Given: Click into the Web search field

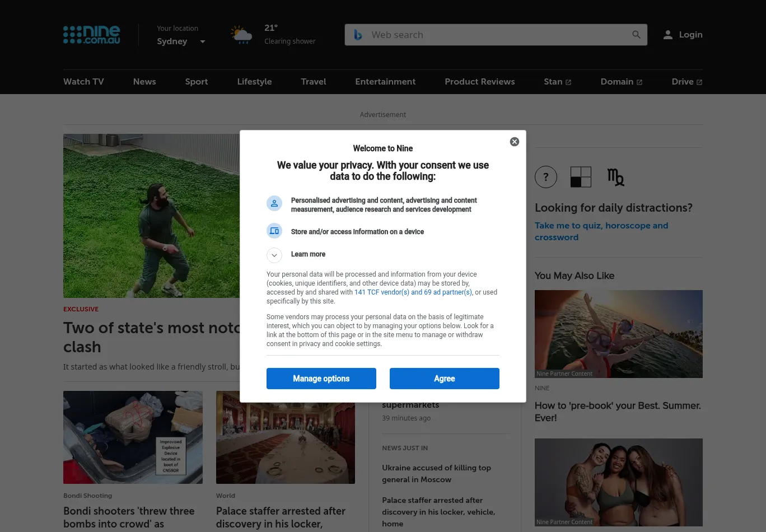Looking at the screenshot, I should pyautogui.click(x=493, y=35).
